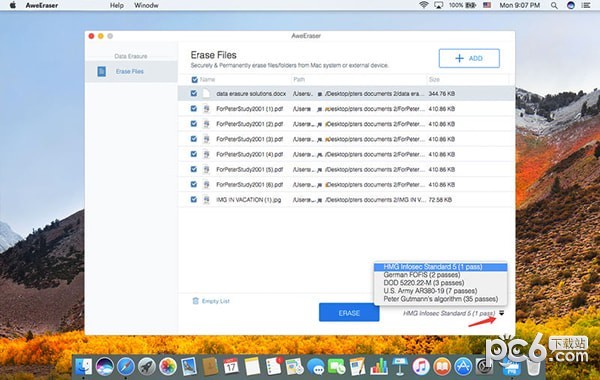This screenshot has height=380, width=600.
Task: Open Trash from the dock
Action: [533, 367]
